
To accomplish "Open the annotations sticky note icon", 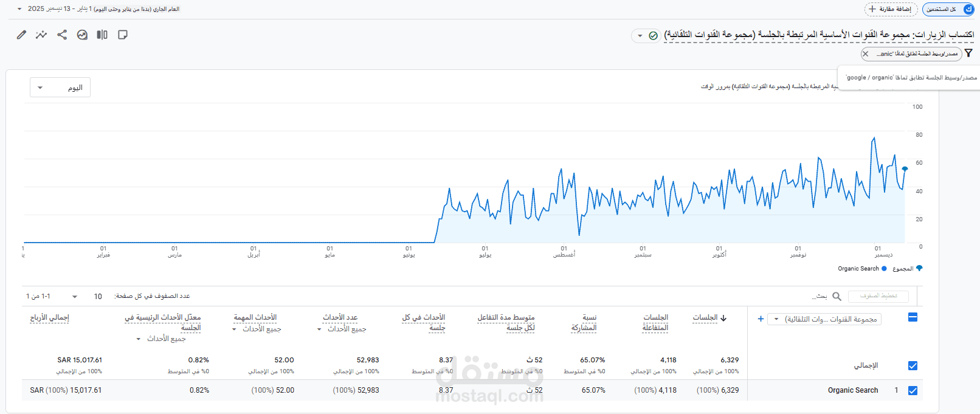I will pyautogui.click(x=123, y=35).
